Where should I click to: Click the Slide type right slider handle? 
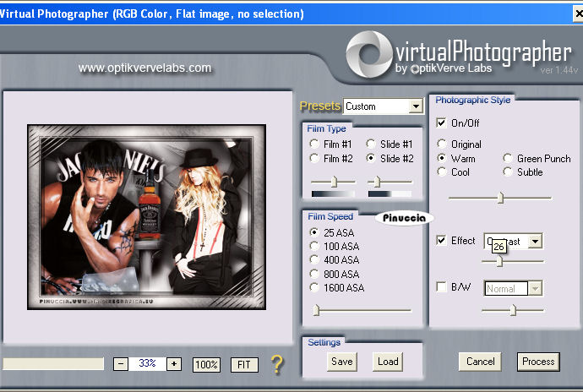click(x=377, y=182)
